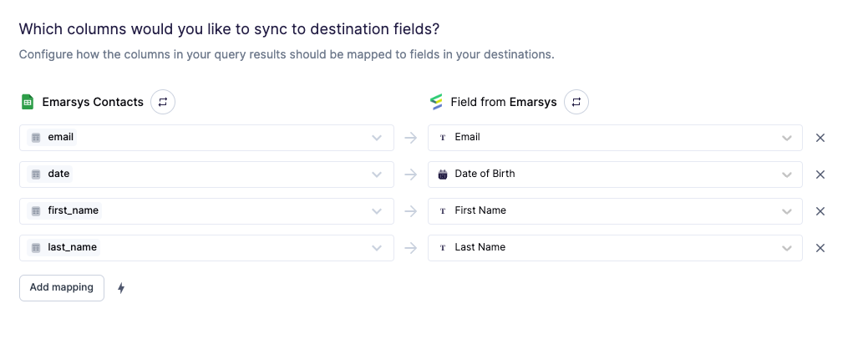Click the text type icon beside First Name
The width and height of the screenshot is (868, 339).
pyautogui.click(x=442, y=211)
